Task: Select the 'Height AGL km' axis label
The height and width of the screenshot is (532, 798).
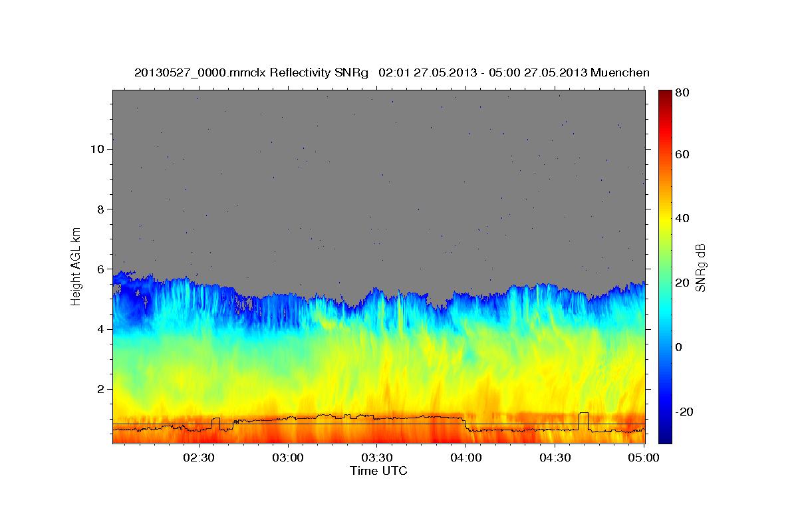Action: (x=76, y=266)
